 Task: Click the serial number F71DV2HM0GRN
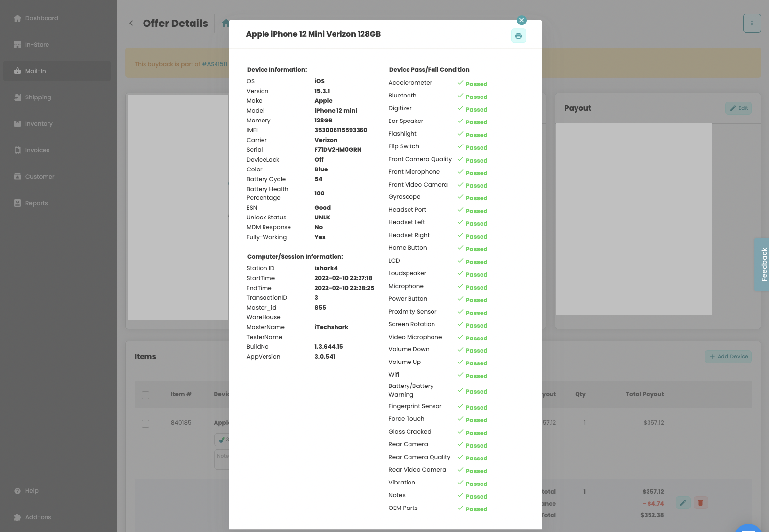click(x=338, y=150)
